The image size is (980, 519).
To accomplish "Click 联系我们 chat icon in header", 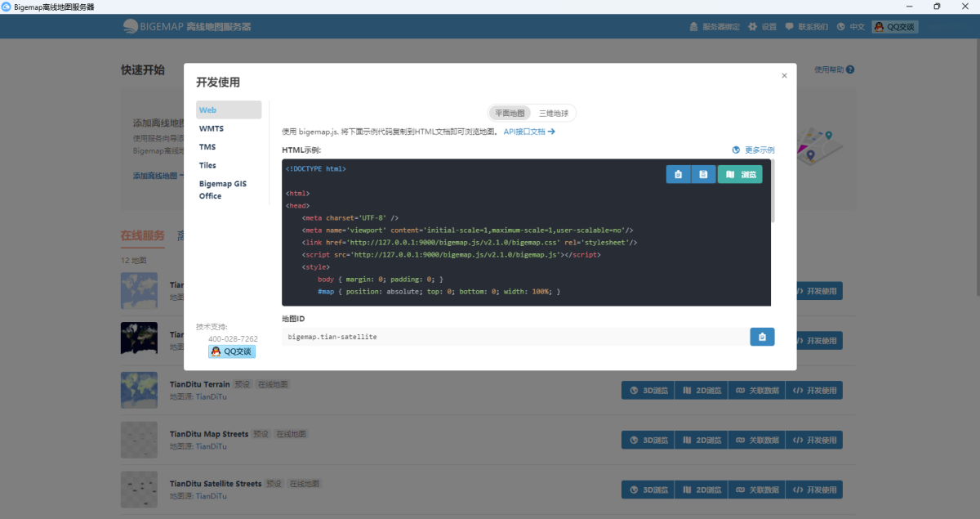I will point(790,27).
